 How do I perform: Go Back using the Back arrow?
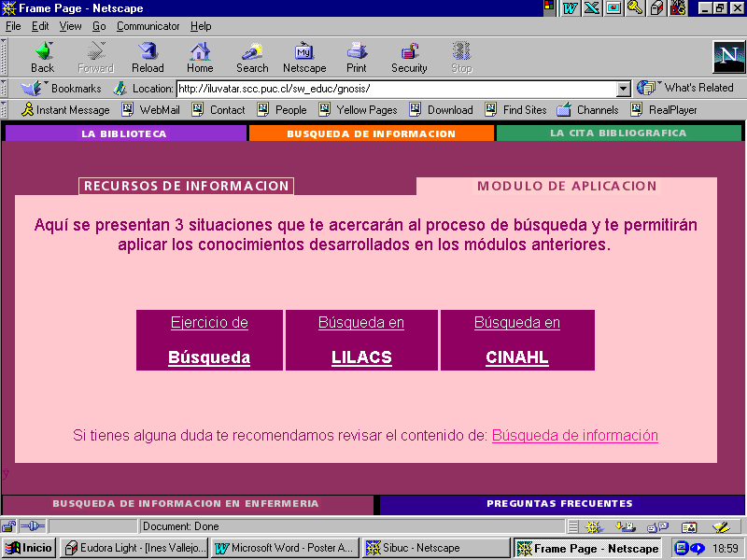pos(43,56)
